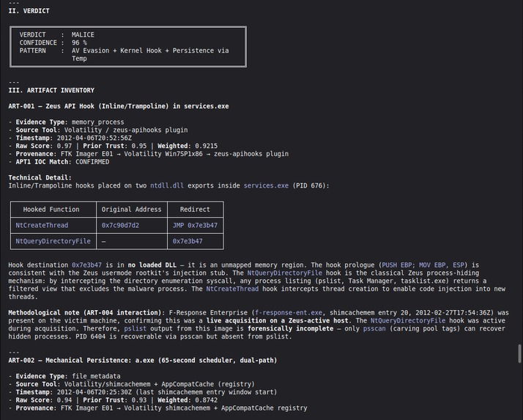Click ART-002 'Prior Trust: 0.93' value
The image size is (523, 420).
116,400
